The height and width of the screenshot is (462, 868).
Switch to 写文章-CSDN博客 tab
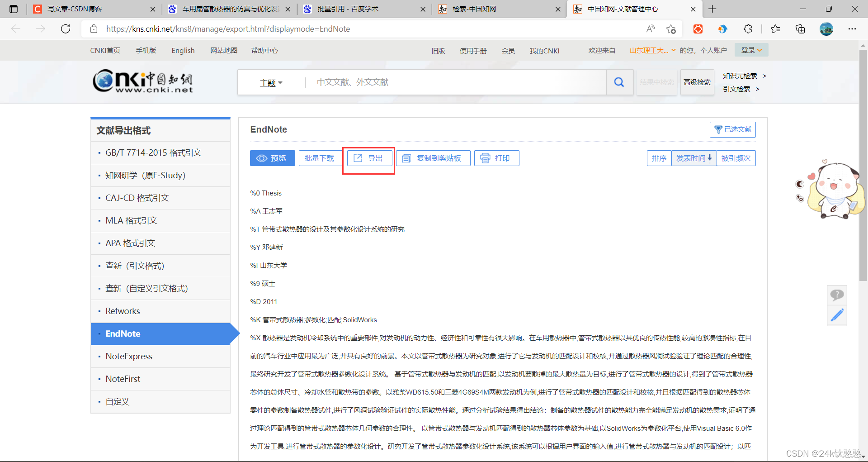click(94, 9)
